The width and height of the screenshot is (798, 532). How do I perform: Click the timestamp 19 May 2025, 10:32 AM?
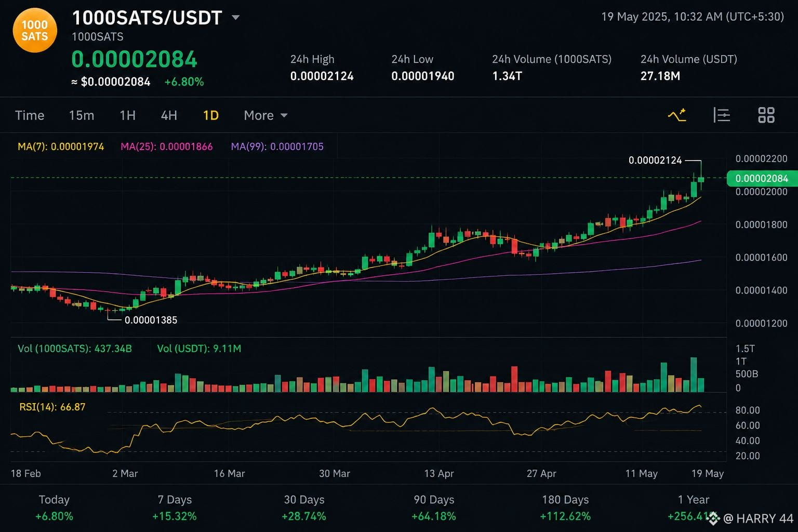(x=693, y=17)
